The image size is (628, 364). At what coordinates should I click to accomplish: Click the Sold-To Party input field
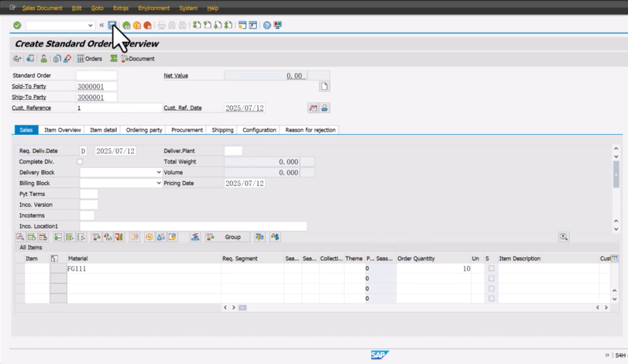(97, 86)
